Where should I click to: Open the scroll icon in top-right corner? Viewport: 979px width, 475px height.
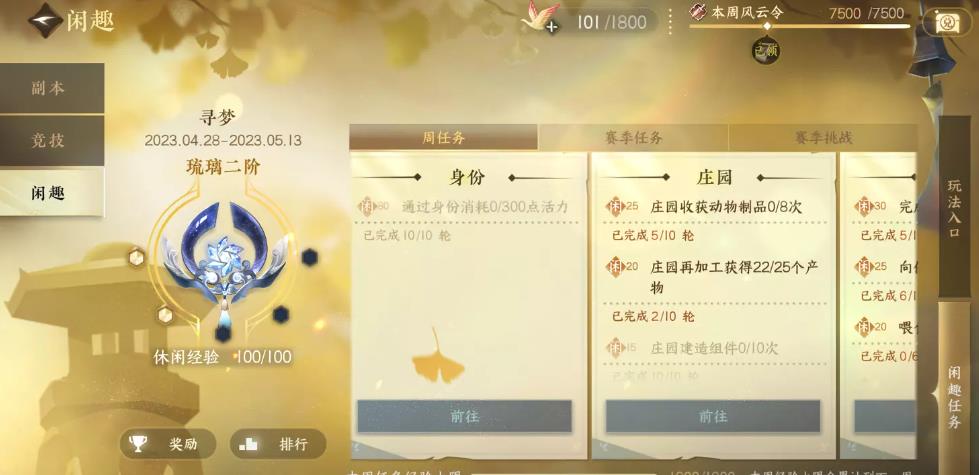pos(947,23)
